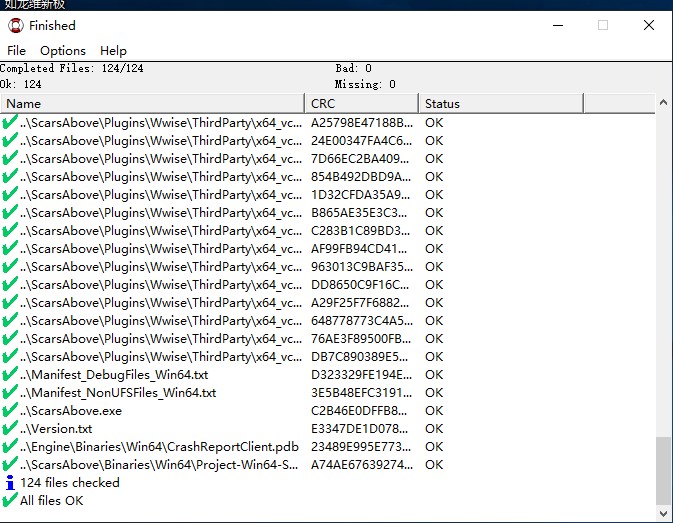
Task: Click check icon of row with CRC A29F25F7F6882
Action: point(9,303)
